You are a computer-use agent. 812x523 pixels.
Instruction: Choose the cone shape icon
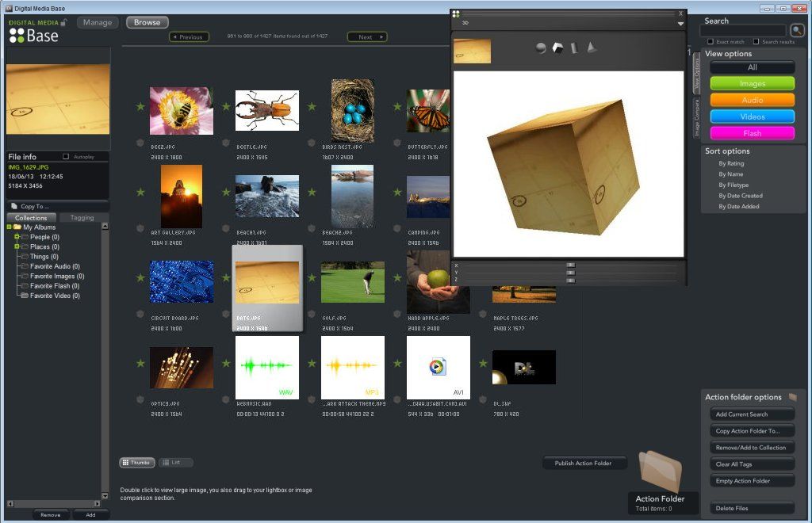click(x=591, y=48)
